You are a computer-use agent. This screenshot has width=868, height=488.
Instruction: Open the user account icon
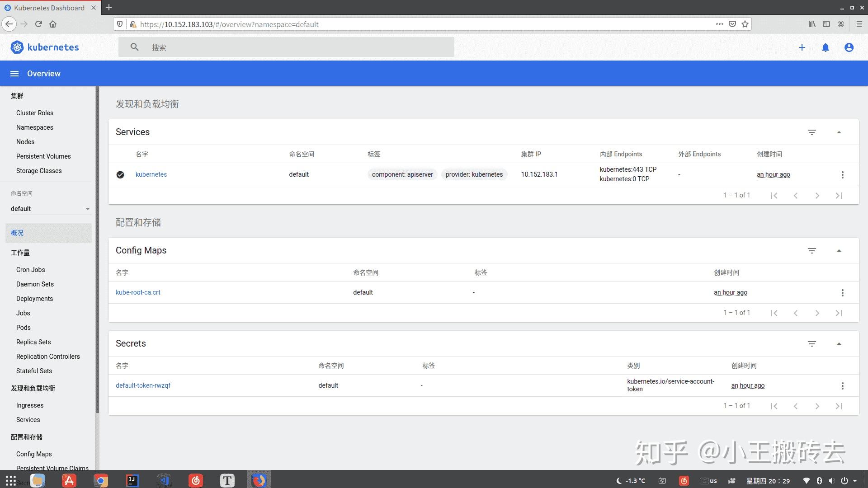(849, 47)
